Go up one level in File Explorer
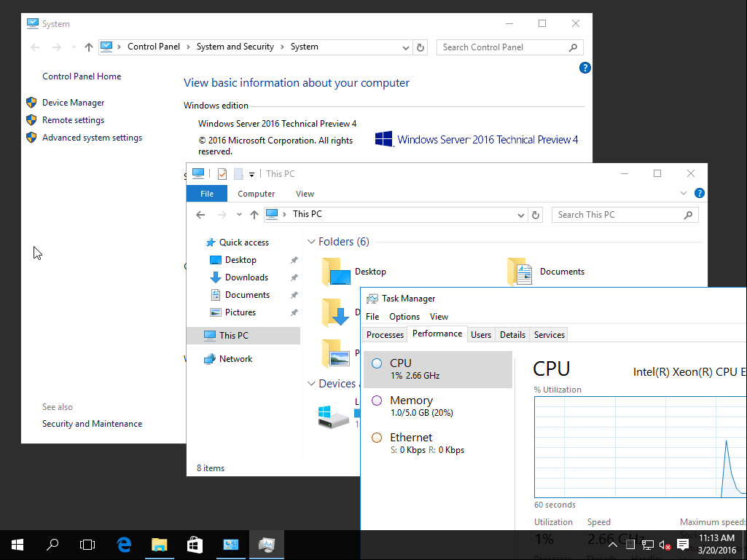 (254, 215)
